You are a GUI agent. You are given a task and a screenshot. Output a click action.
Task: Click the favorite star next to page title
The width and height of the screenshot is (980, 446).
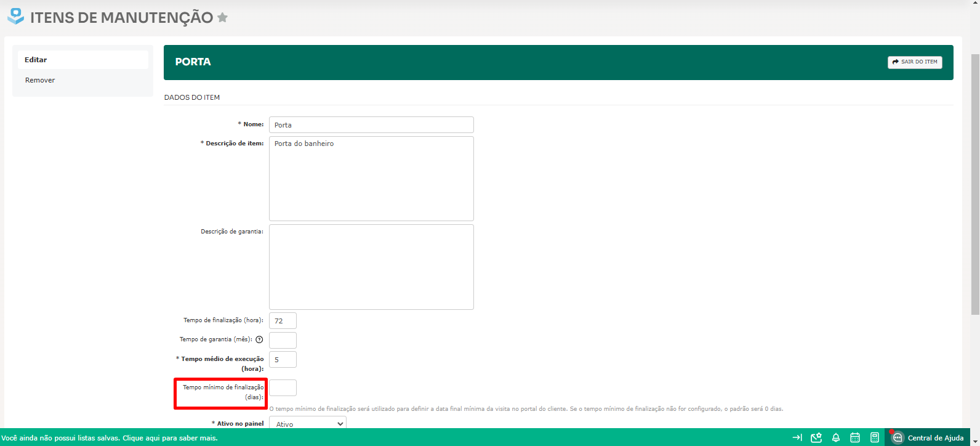coord(223,17)
